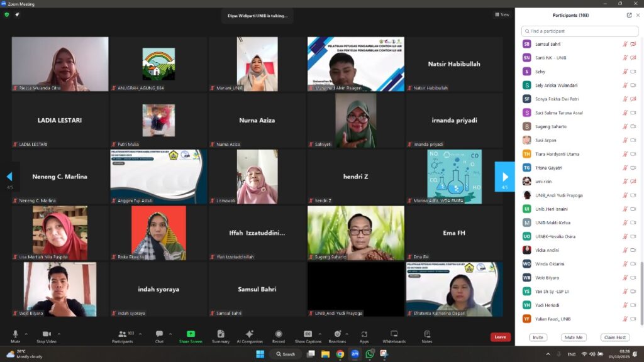
Task: Open WhatsApp from the Windows taskbar
Action: coord(369,354)
